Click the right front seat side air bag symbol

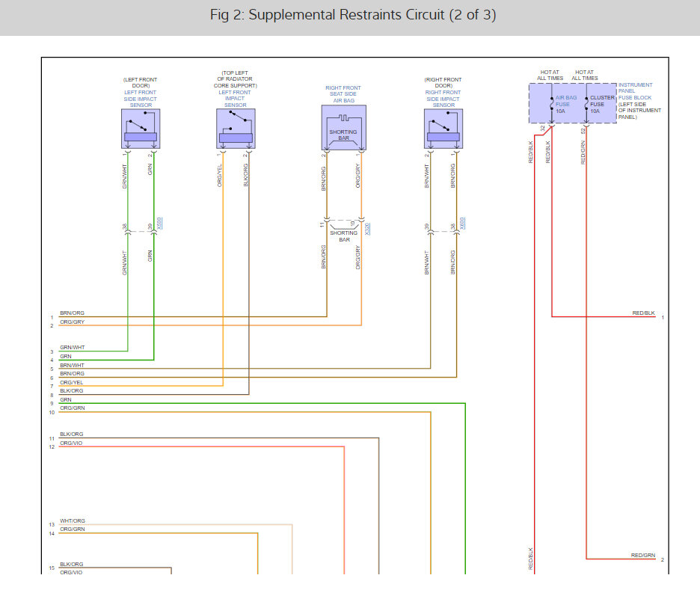point(344,128)
